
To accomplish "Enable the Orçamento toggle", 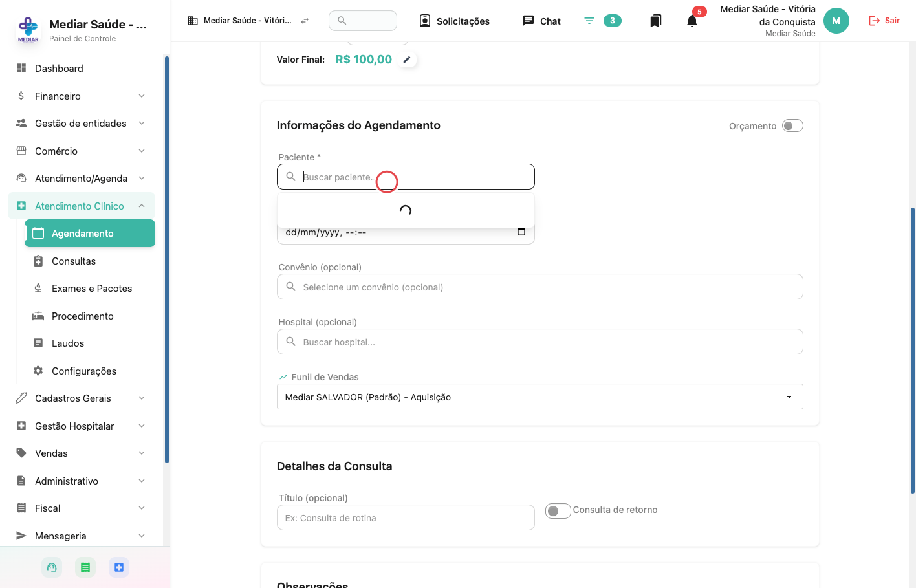I will [x=792, y=125].
